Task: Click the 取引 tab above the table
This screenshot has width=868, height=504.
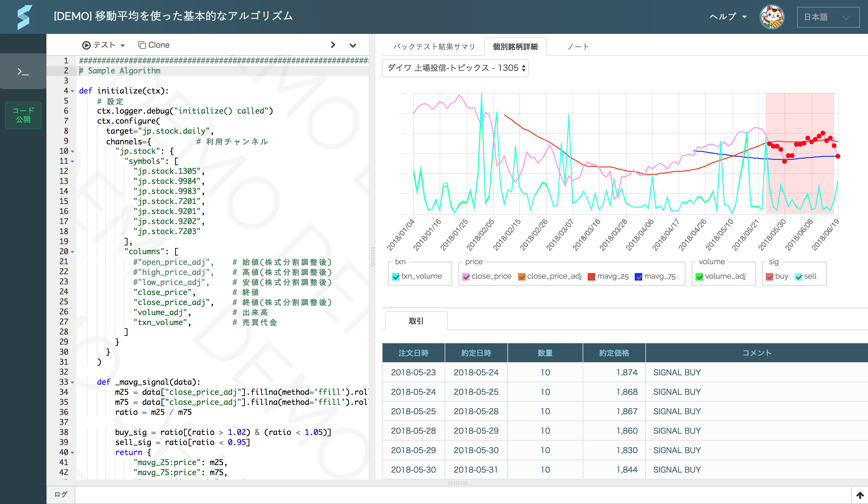Action: pyautogui.click(x=416, y=321)
